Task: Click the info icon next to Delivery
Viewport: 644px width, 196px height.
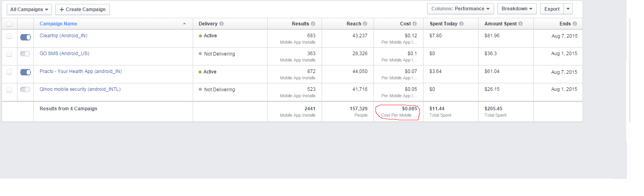Action: tap(222, 24)
